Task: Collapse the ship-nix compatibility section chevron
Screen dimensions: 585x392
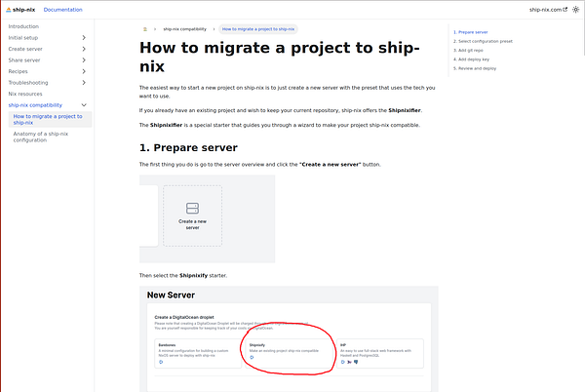Action: click(x=84, y=105)
